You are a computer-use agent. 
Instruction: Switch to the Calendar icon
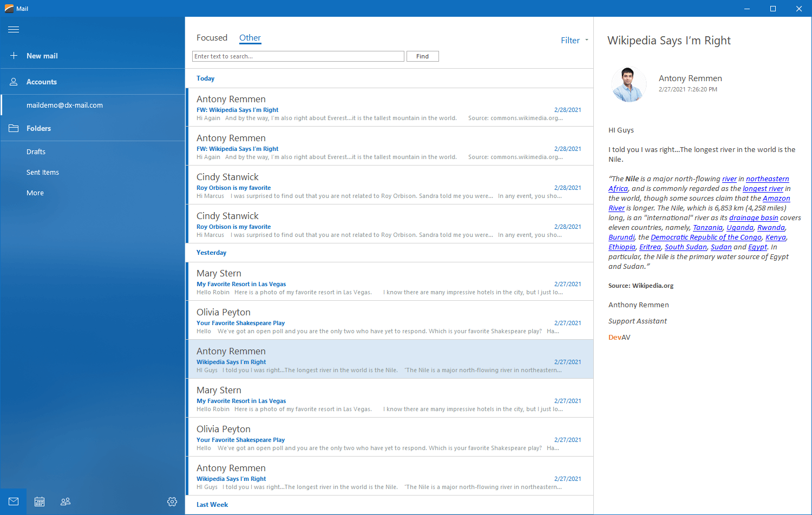tap(39, 501)
